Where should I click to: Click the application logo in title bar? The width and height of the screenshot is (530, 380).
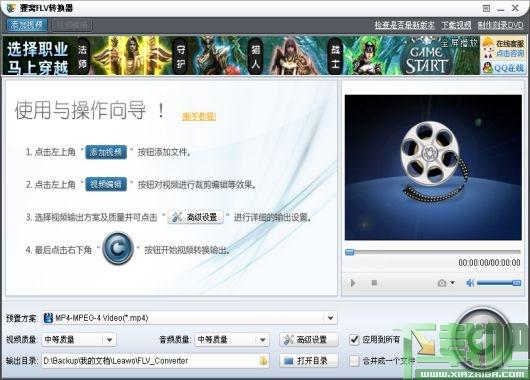coord(11,8)
